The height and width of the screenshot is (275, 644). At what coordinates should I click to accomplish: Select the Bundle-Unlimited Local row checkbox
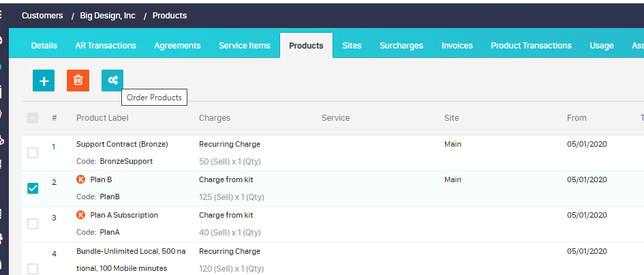(x=33, y=268)
